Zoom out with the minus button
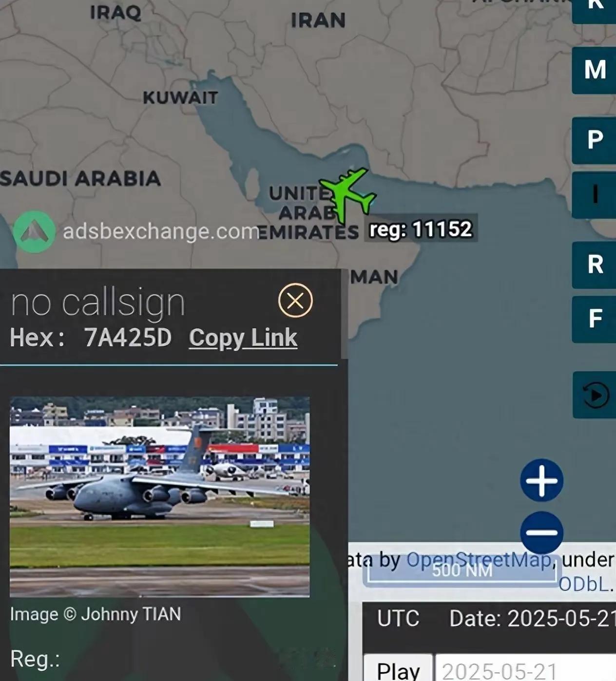 (x=541, y=532)
